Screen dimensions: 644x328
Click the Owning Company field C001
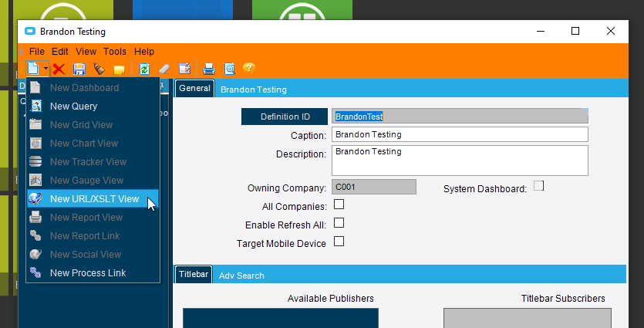pyautogui.click(x=374, y=187)
